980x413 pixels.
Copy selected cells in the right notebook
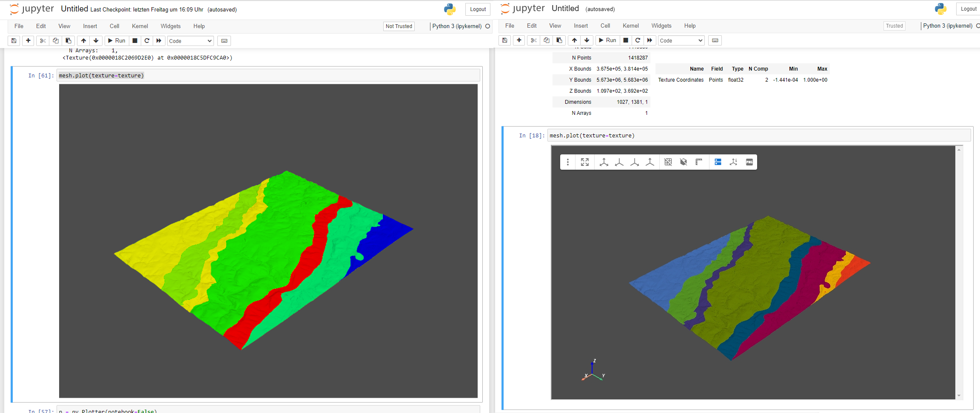(x=546, y=40)
